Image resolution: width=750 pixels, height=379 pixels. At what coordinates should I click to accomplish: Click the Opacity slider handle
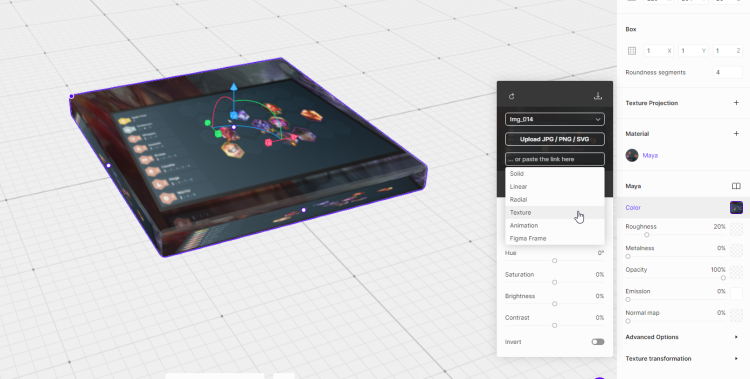(x=723, y=278)
